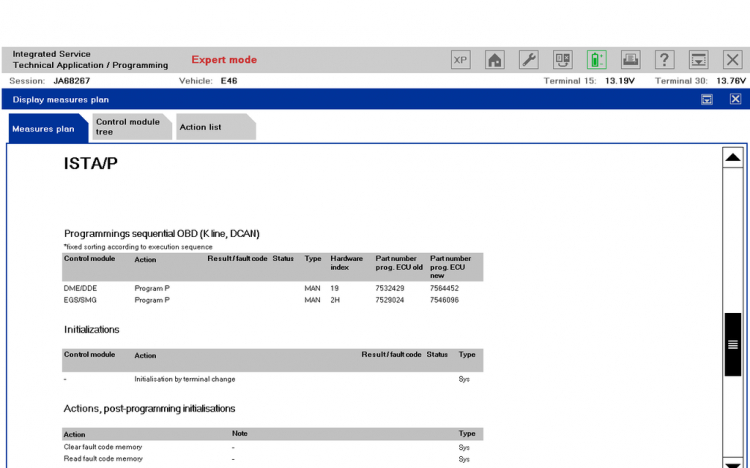Click hardware index value 19

pos(334,288)
